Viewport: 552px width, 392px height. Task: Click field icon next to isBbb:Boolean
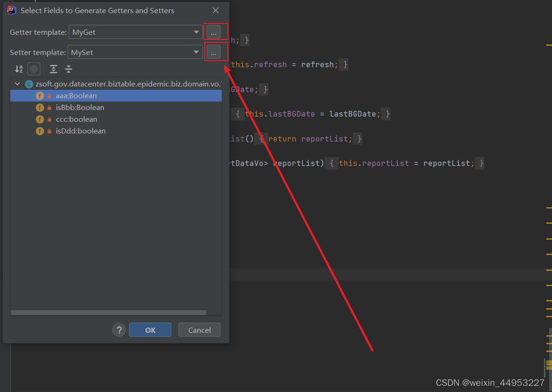click(40, 108)
